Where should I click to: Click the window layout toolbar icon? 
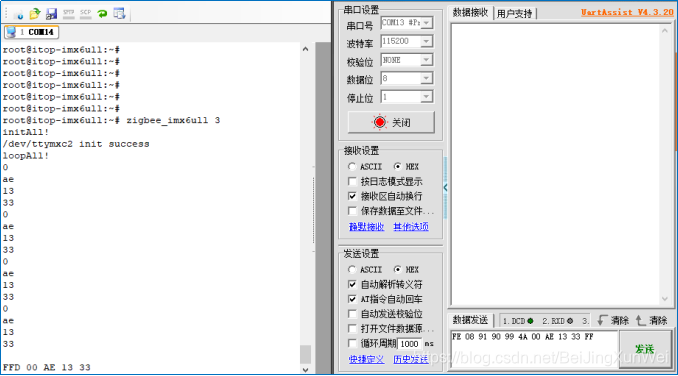click(119, 14)
